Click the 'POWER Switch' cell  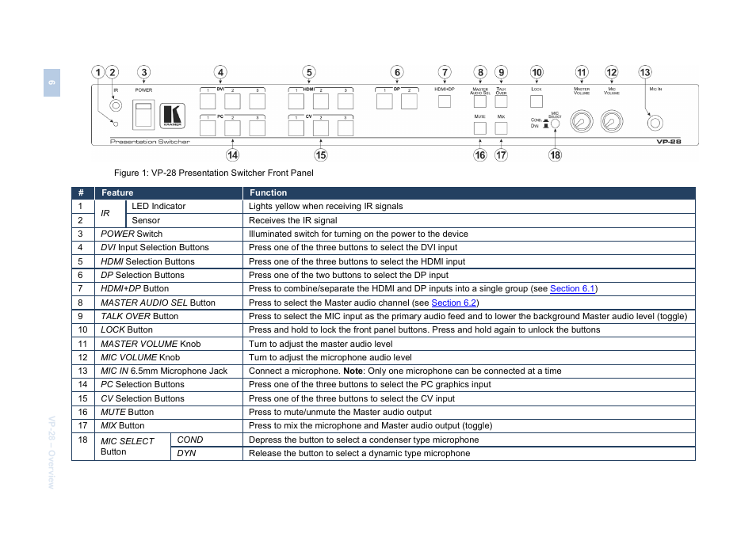click(x=169, y=234)
